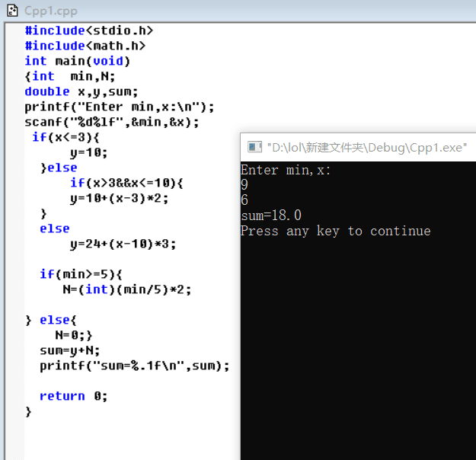The width and height of the screenshot is (476, 460).
Task: Click the Cpp1.cpp document icon in title bar
Action: (x=12, y=11)
